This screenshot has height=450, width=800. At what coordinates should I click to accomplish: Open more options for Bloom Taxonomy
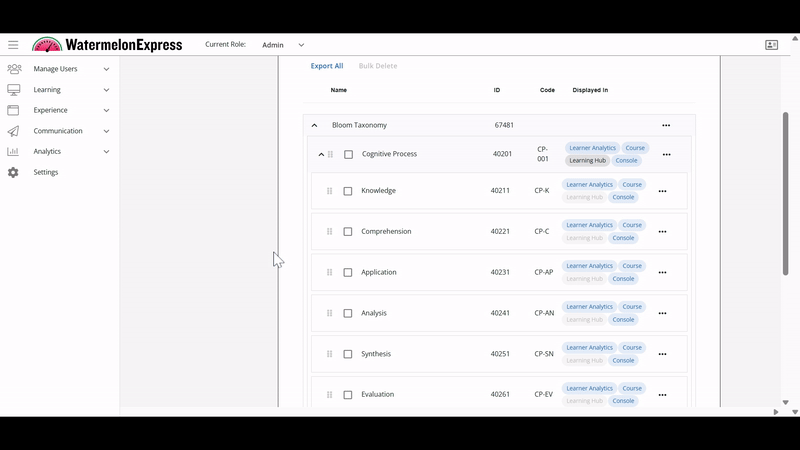pos(666,126)
